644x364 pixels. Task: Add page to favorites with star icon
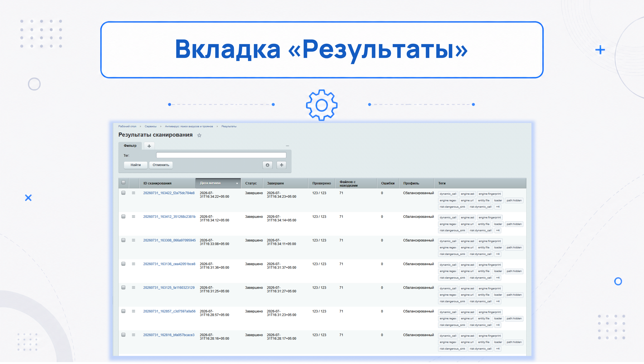(x=199, y=135)
